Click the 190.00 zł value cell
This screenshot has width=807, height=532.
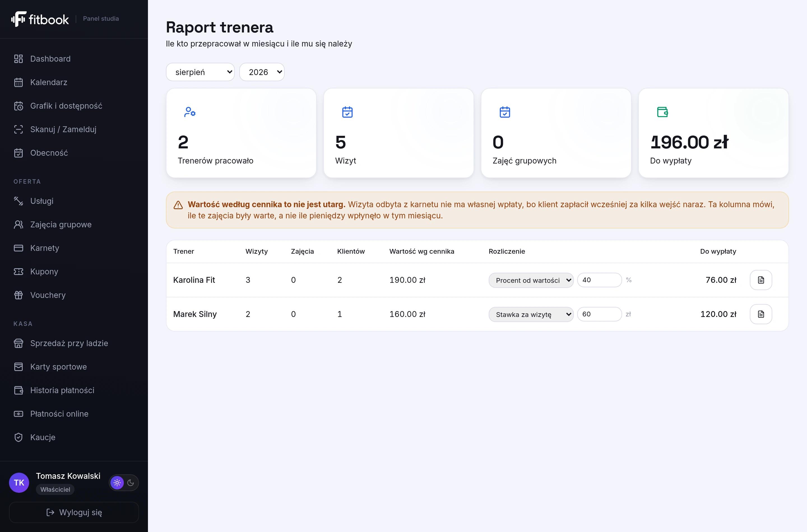[x=407, y=280]
